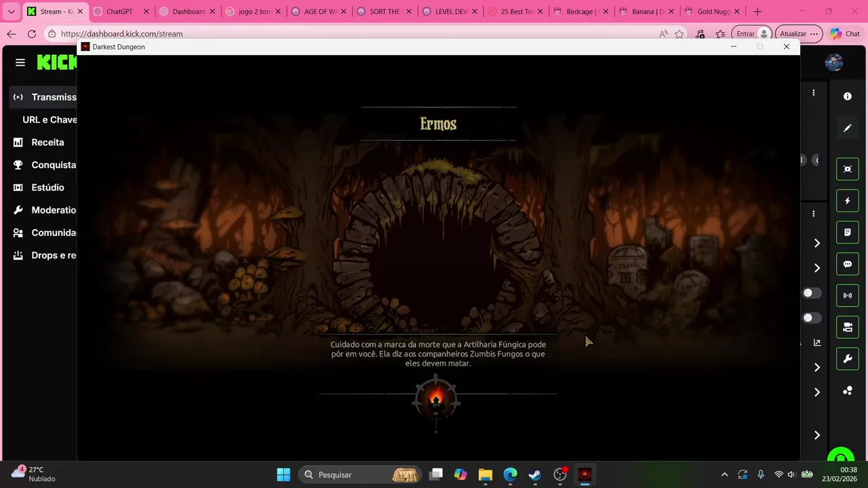The image size is (868, 488).
Task: Open the chat bubble icon in right rail
Action: tap(848, 264)
